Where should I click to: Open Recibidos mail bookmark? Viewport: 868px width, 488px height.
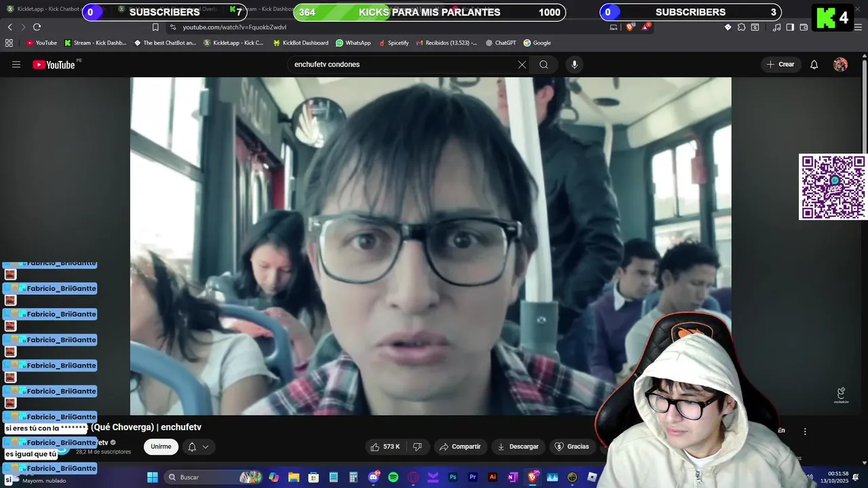(x=446, y=43)
